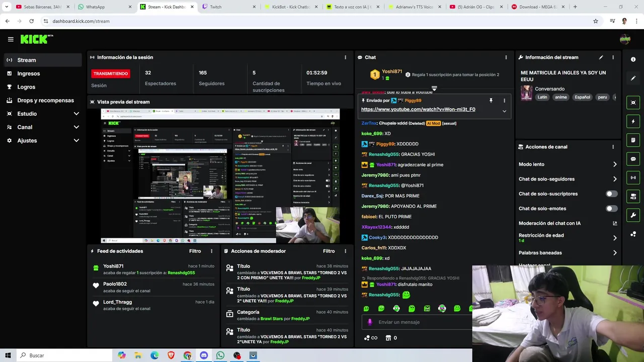Open a new browser tab
Screen dimensions: 644x362
[x=575, y=7]
